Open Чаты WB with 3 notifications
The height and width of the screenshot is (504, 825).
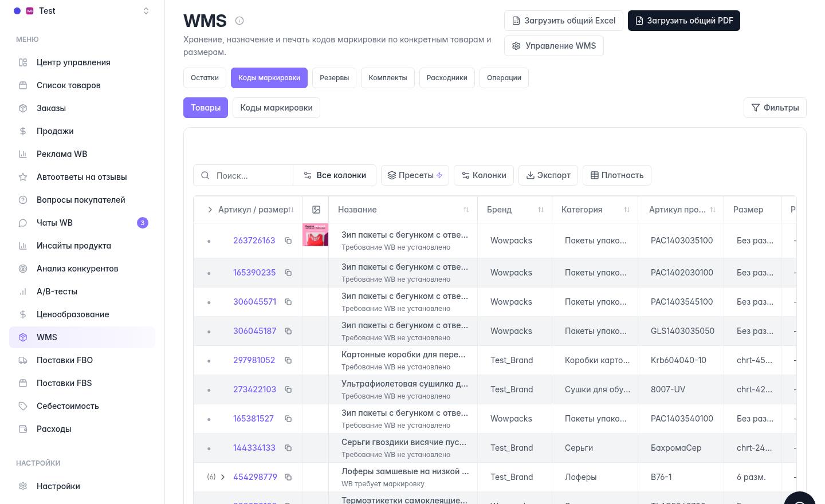point(82,223)
